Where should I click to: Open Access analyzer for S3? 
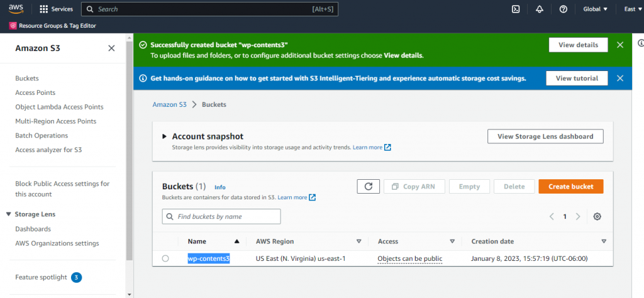click(48, 150)
